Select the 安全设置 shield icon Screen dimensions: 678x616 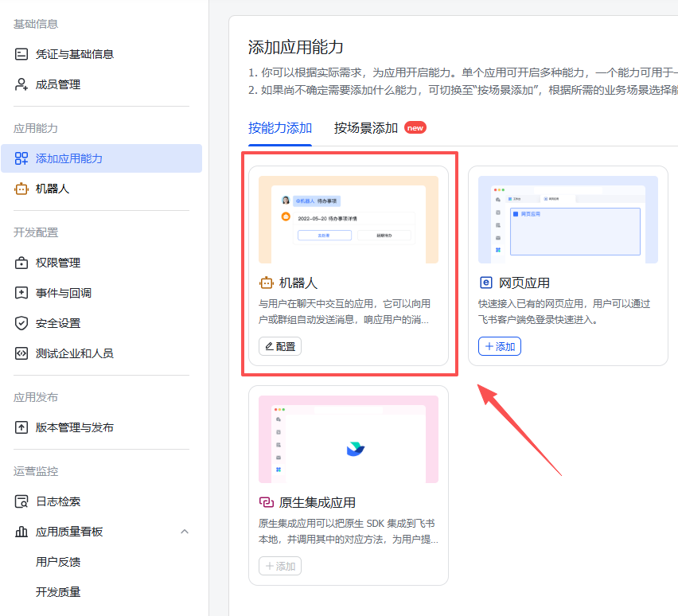pyautogui.click(x=22, y=322)
